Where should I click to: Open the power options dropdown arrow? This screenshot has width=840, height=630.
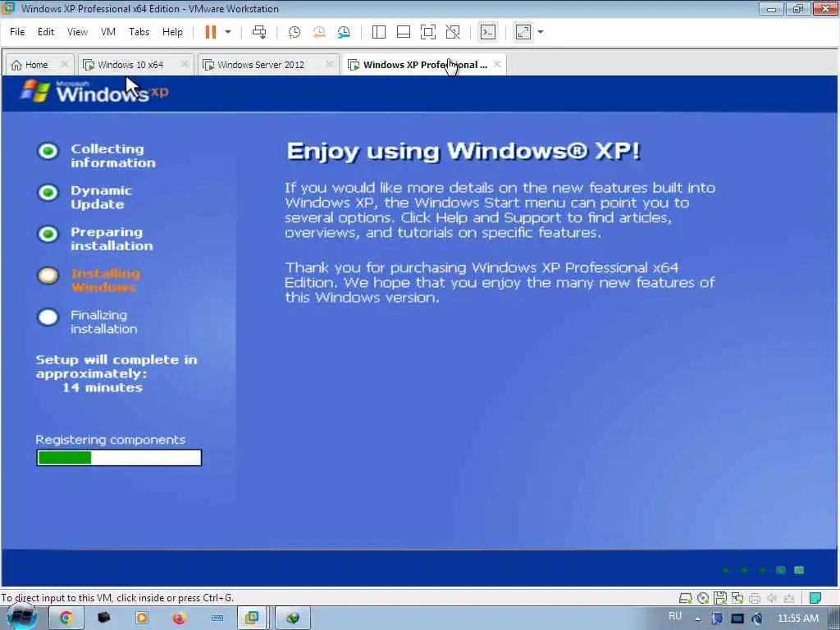pos(228,32)
